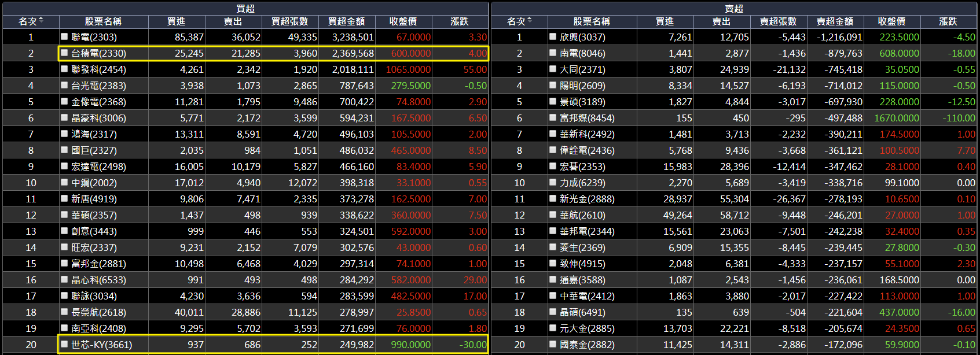Sort the 賣超 table by the 名次 arrows
Image resolution: width=980 pixels, height=355 pixels.
coord(530,21)
